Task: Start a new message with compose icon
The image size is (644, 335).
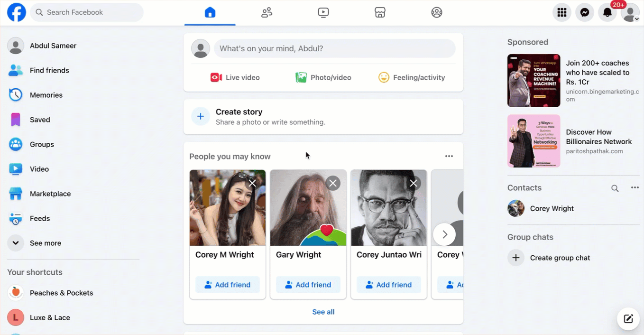Action: (628, 319)
